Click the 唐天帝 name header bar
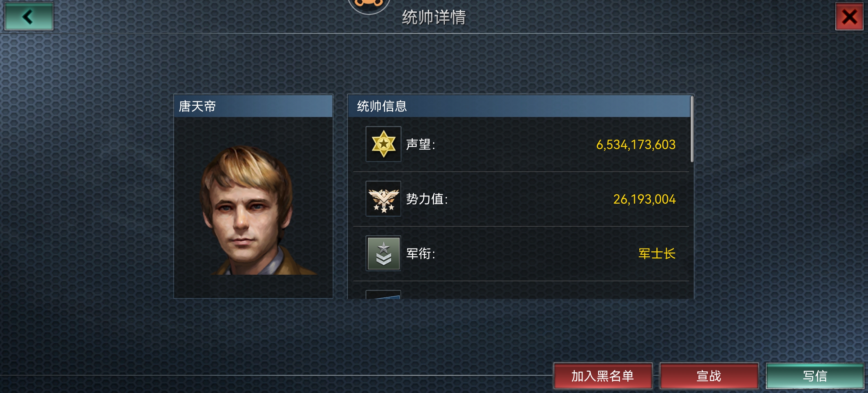This screenshot has width=868, height=393. (253, 106)
